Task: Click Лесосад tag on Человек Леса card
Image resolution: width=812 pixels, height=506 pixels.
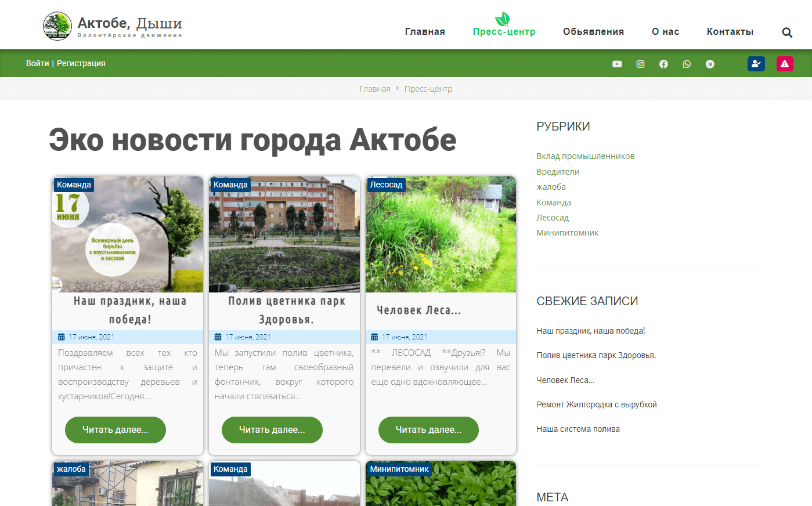Action: (x=387, y=185)
